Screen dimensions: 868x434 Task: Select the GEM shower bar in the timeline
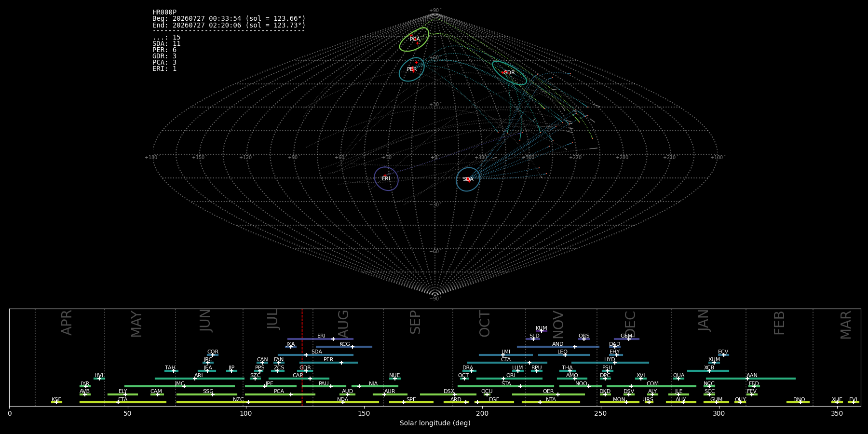point(626,339)
